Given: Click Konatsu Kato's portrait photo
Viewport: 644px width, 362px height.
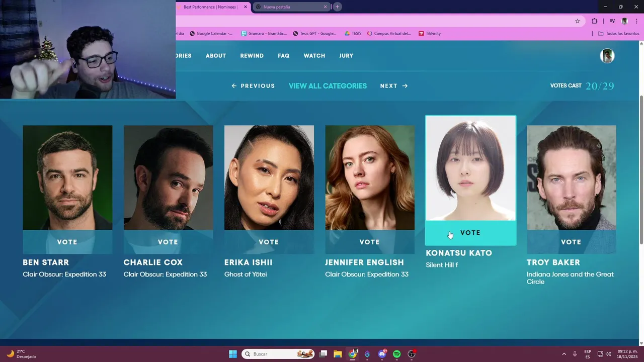Looking at the screenshot, I should click(470, 168).
